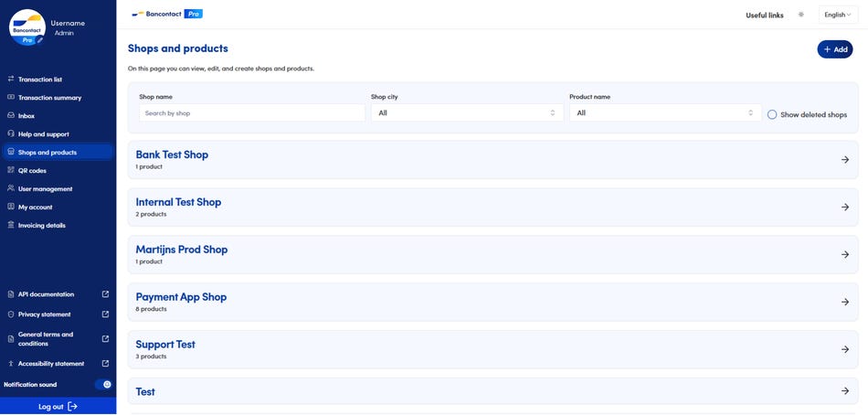Click the Help and support headset icon
This screenshot has height=415, width=868.
pyautogui.click(x=11, y=134)
